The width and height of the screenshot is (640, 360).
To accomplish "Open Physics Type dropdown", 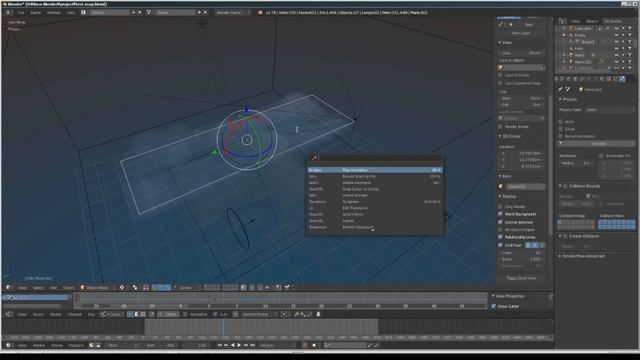I will [609, 109].
